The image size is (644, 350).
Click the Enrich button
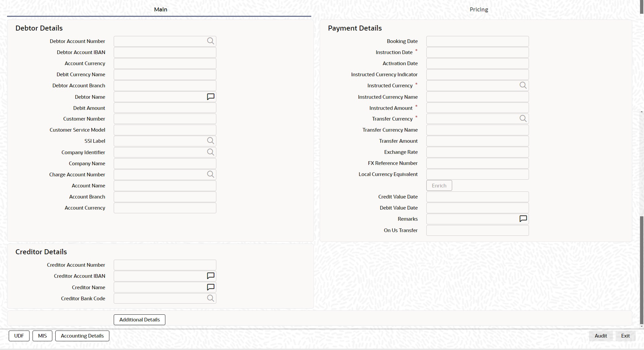[439, 185]
